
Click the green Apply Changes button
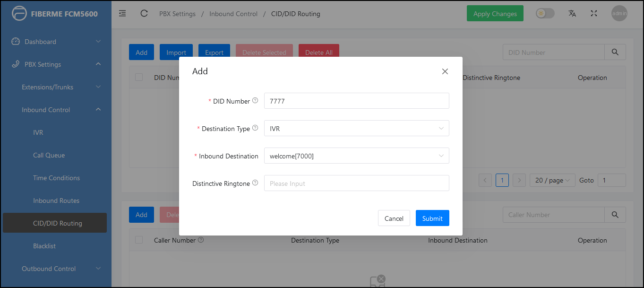pyautogui.click(x=495, y=13)
